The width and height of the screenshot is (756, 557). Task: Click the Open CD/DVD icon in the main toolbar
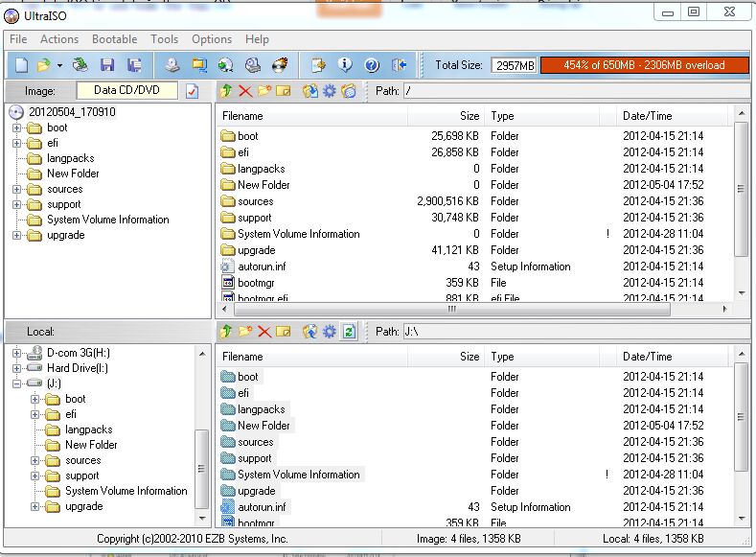[80, 65]
